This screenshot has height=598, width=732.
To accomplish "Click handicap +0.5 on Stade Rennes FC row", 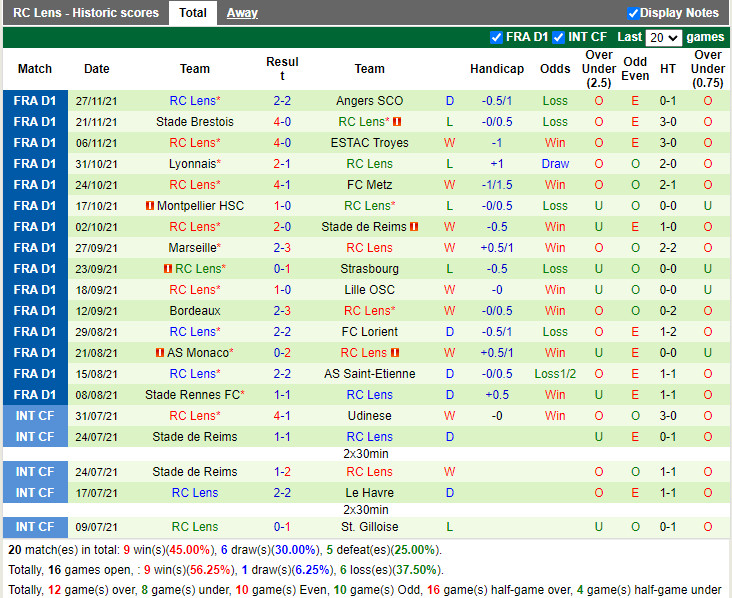I will point(497,395).
